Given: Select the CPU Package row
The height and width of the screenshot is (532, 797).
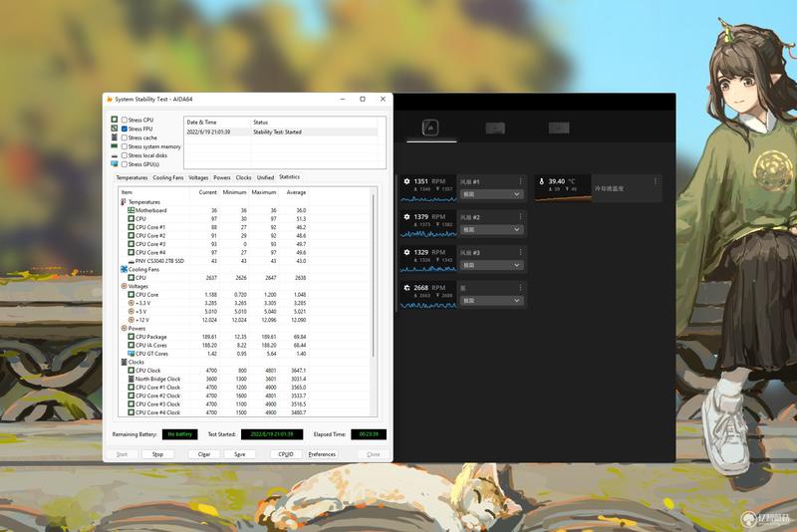Looking at the screenshot, I should pyautogui.click(x=214, y=337).
